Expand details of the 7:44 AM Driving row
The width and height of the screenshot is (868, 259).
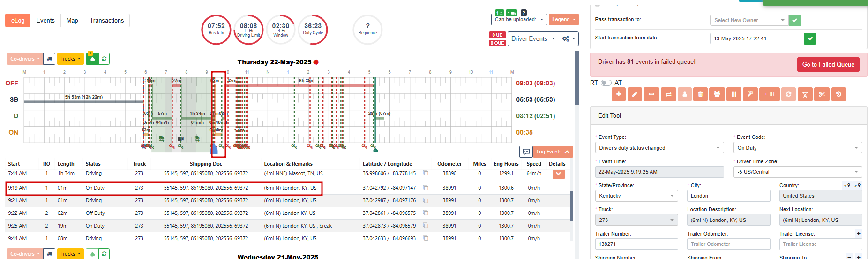point(558,174)
